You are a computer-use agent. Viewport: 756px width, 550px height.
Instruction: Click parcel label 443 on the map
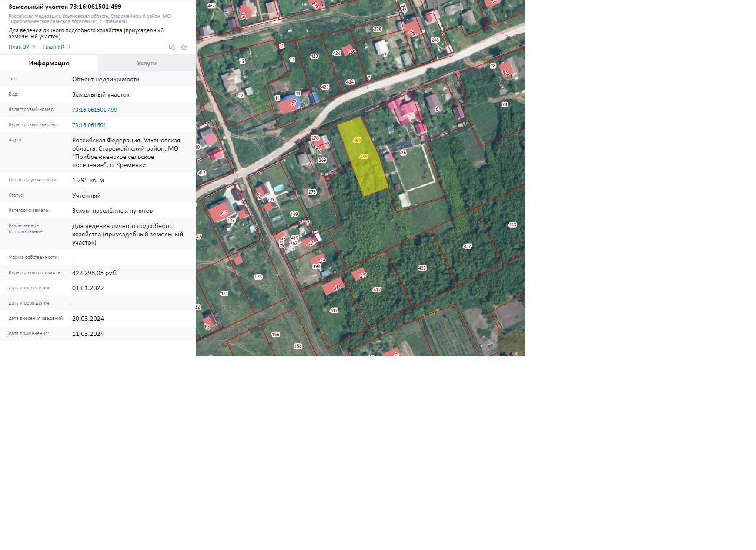click(x=512, y=225)
